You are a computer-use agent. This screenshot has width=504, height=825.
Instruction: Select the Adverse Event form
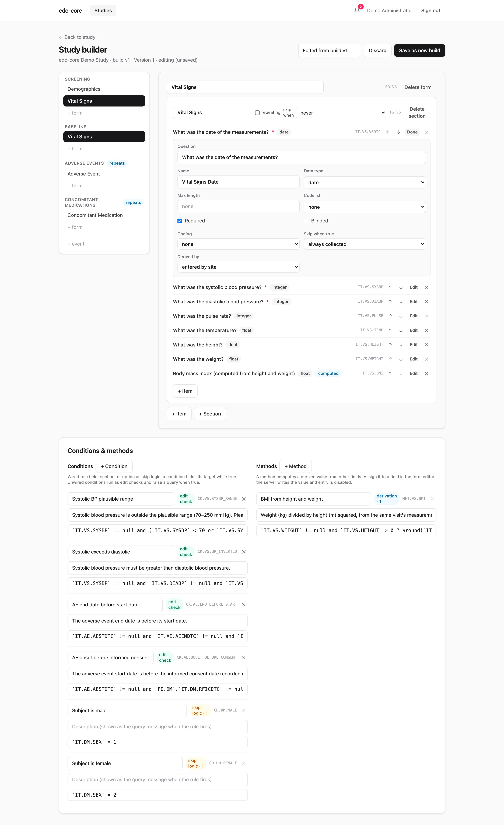[x=104, y=174]
